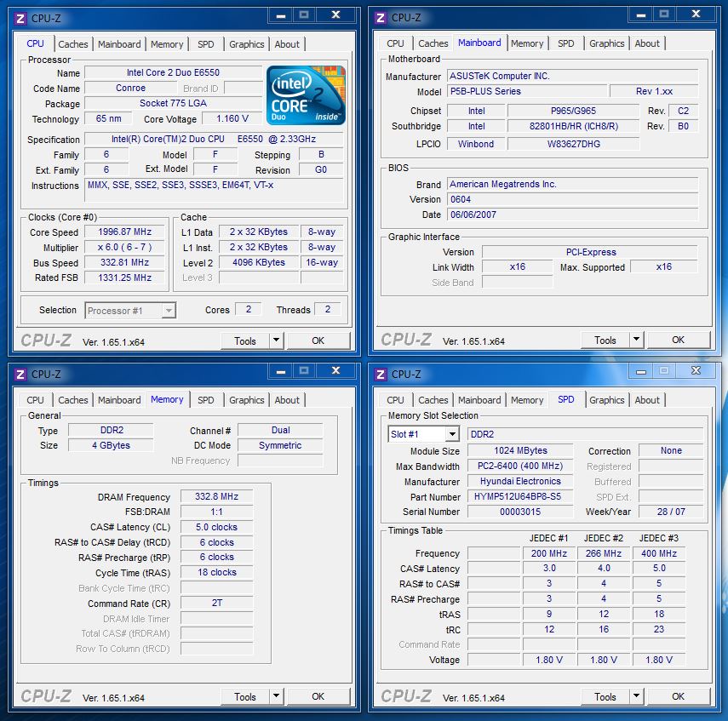The image size is (728, 721).
Task: Close the Mainboard CPU-Z window
Action: click(x=696, y=14)
